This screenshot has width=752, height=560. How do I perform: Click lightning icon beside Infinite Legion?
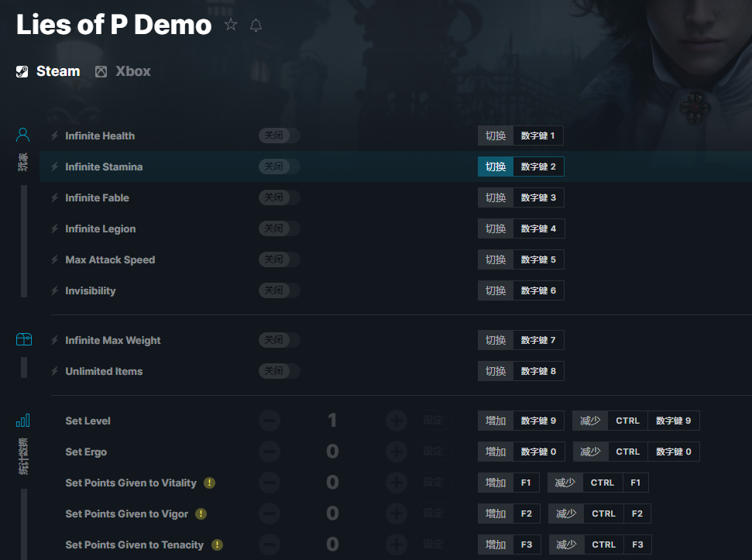55,228
